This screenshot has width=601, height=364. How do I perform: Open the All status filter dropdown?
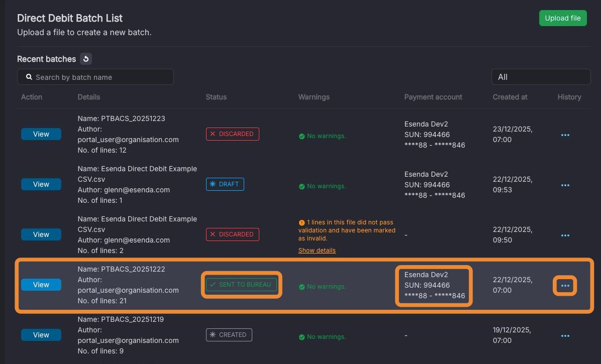(541, 77)
